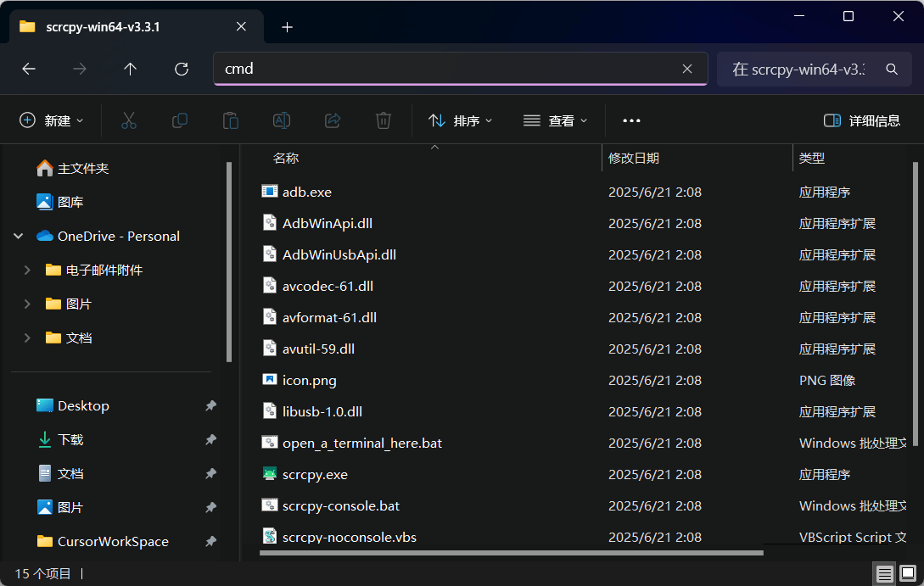Click the Share icon in toolbar
This screenshot has width=924, height=586.
coord(333,120)
